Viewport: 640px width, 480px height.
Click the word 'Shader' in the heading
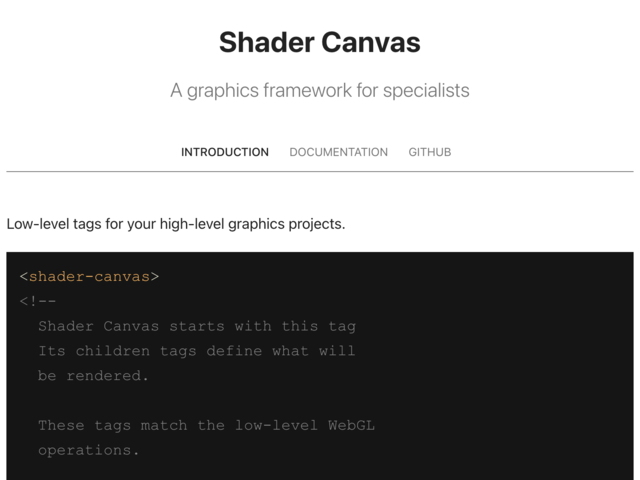coord(267,42)
